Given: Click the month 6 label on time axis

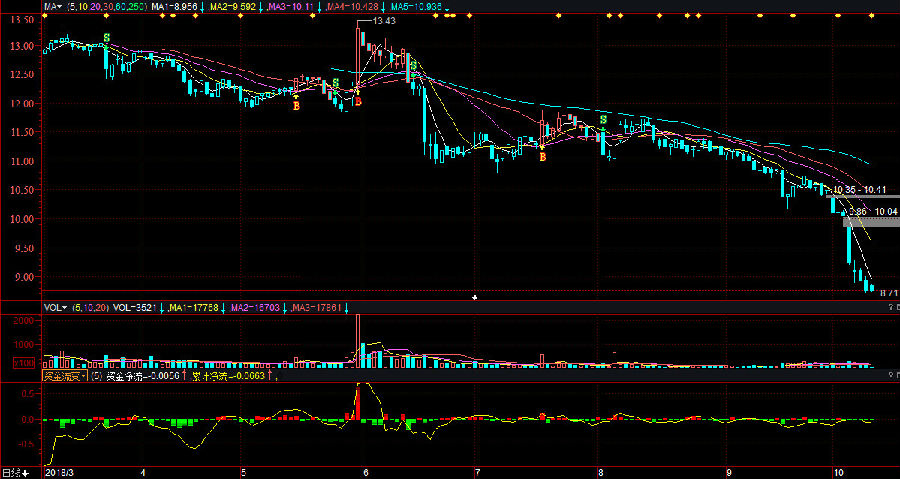Looking at the screenshot, I should coord(366,470).
